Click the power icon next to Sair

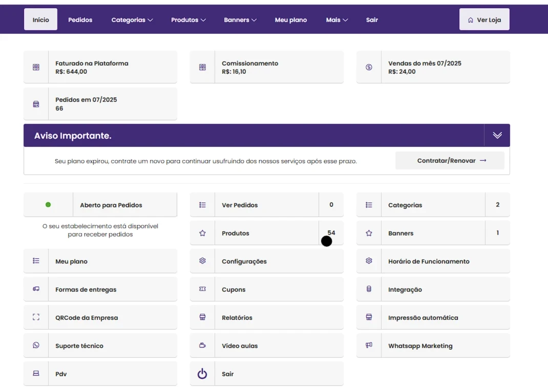point(202,374)
